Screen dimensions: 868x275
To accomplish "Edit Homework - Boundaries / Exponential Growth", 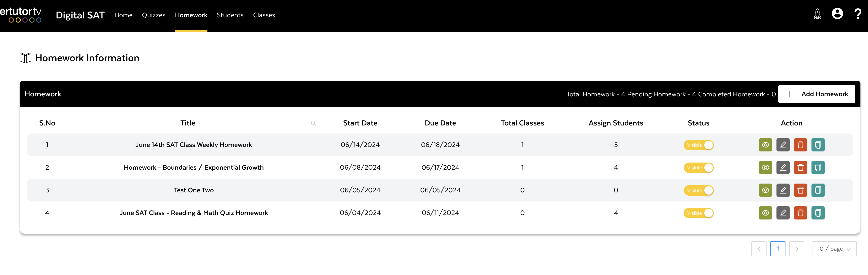I will click(783, 168).
